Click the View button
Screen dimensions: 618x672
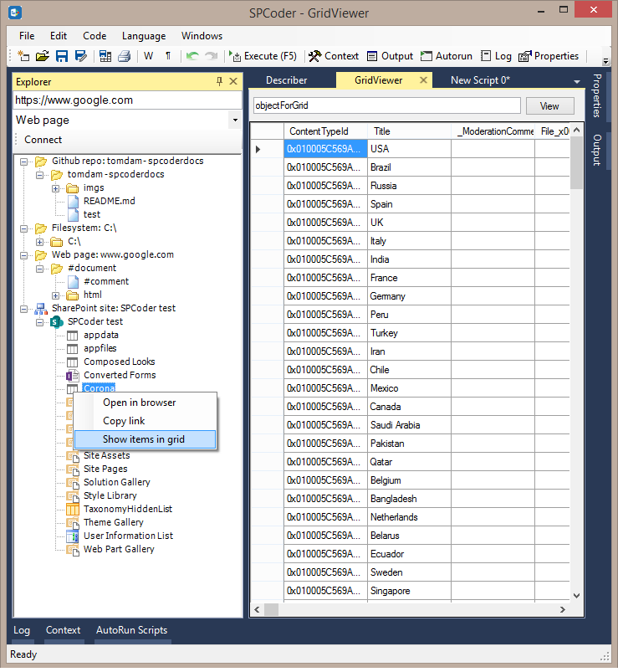[x=549, y=106]
